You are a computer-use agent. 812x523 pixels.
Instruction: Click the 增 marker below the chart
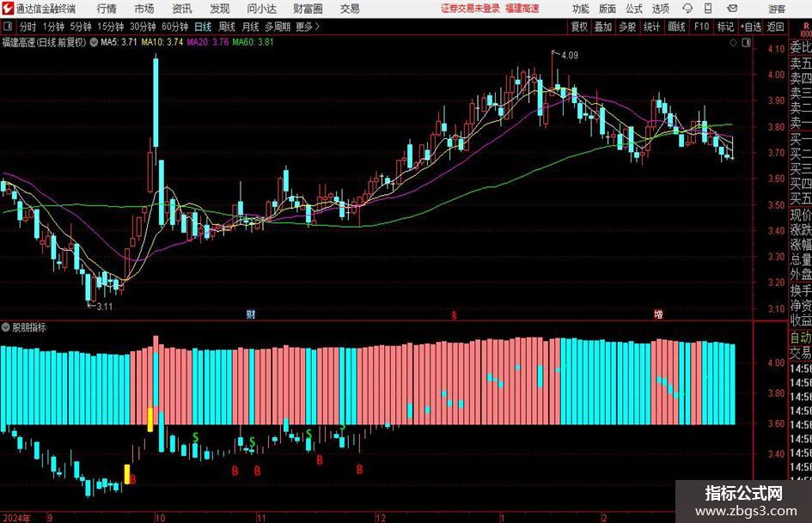658,313
